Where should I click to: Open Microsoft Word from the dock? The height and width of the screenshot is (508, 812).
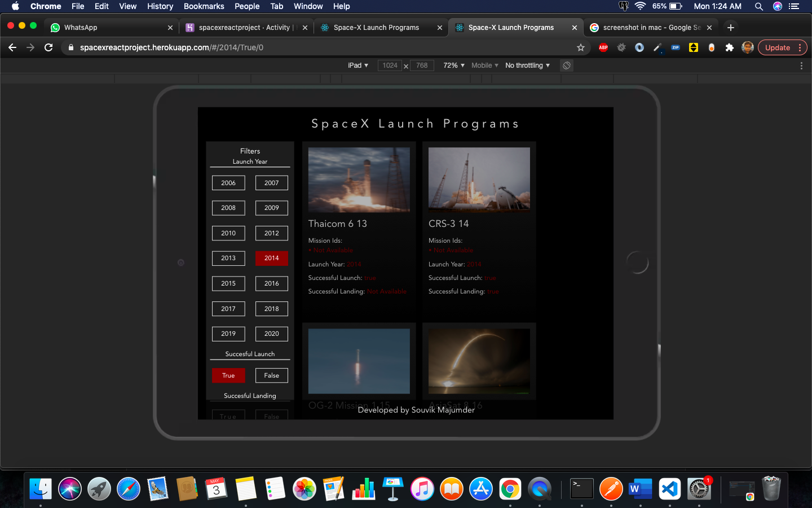tap(640, 489)
